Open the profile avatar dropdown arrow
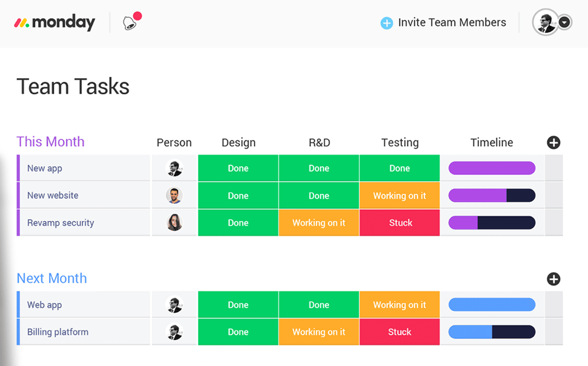588x366 pixels. 564,22
